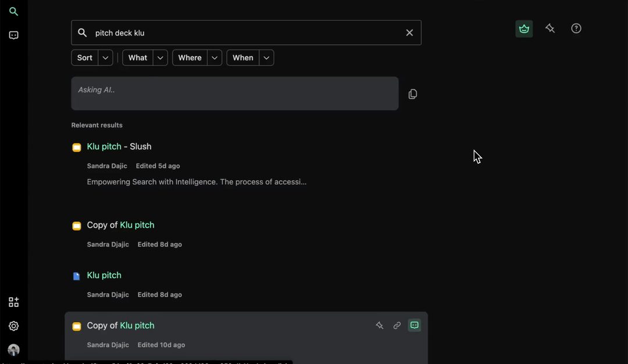Click the Edited 5d ago timestamp
This screenshot has width=628, height=364.
point(158,166)
